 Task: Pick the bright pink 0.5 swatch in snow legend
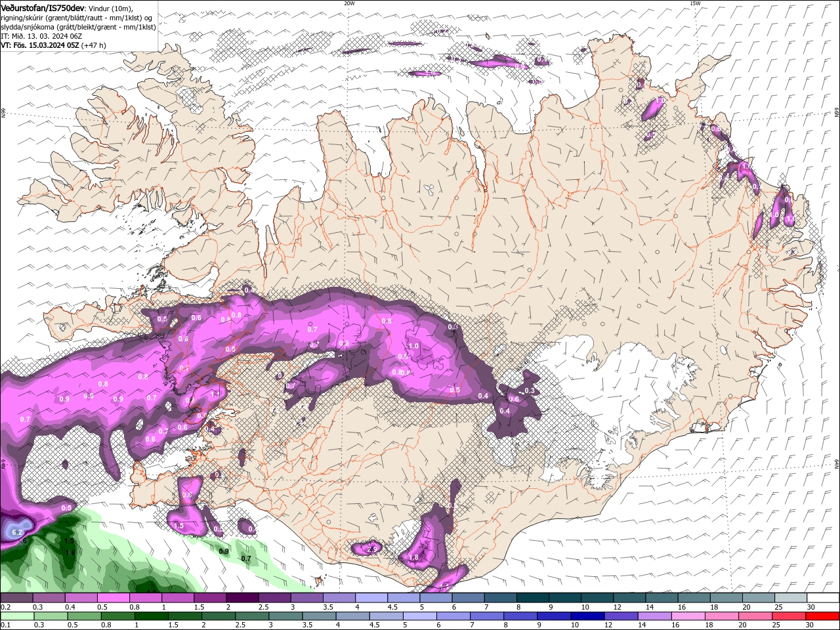point(113,597)
